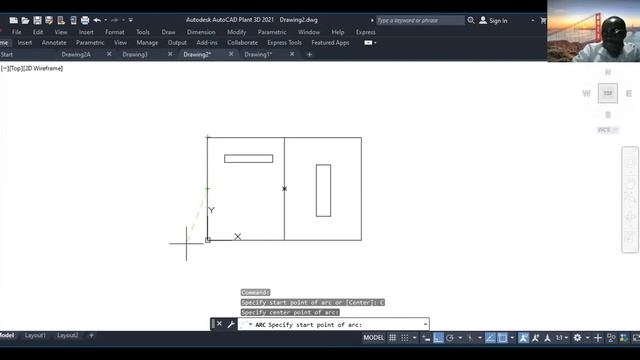Screen dimensions: 640x360
Task: Click the [Top] view control label
Action: [x=16, y=68]
